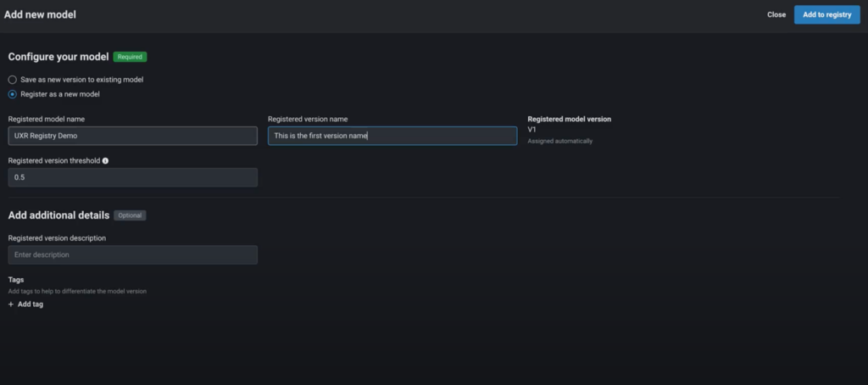Click the 'Enter description' text field
The image size is (868, 385).
click(x=132, y=254)
